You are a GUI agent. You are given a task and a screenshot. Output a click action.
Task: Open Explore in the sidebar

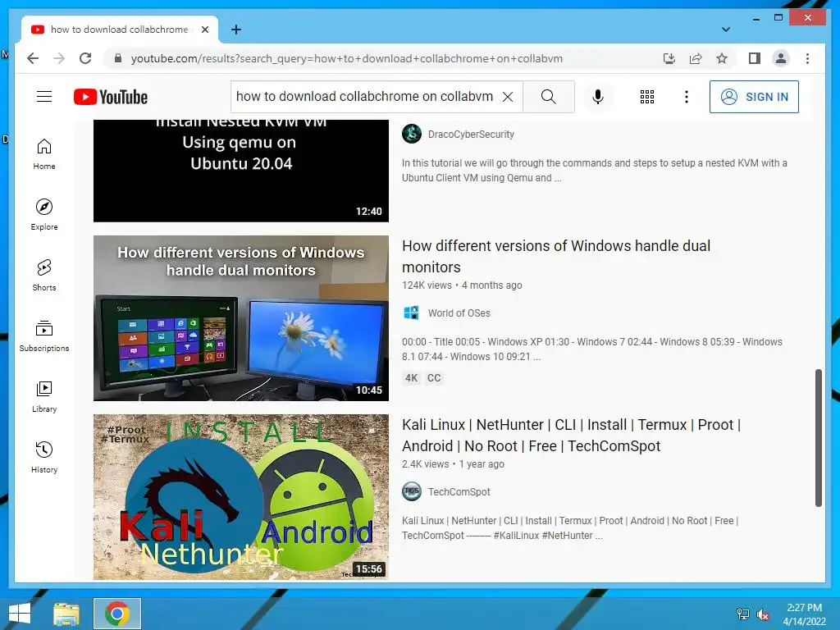click(x=44, y=214)
